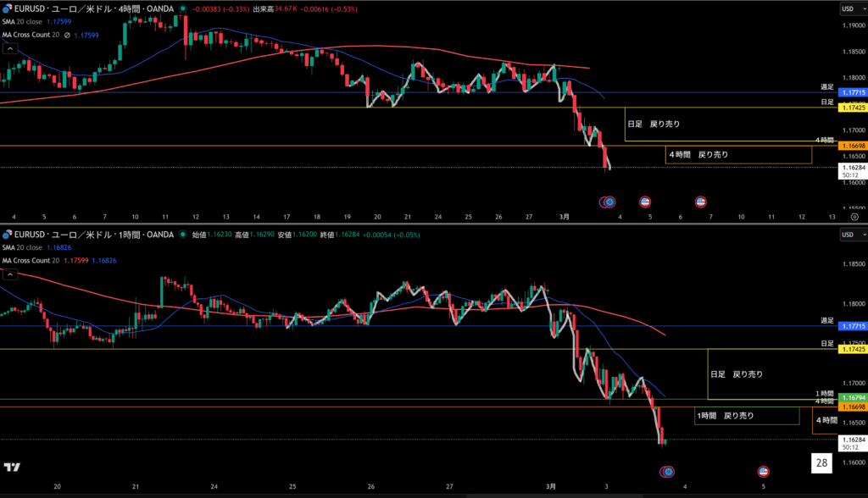Screen dimensions: 868x498
Task: Select the yellow 1.17425 daily price label, top chart
Action: 852,108
